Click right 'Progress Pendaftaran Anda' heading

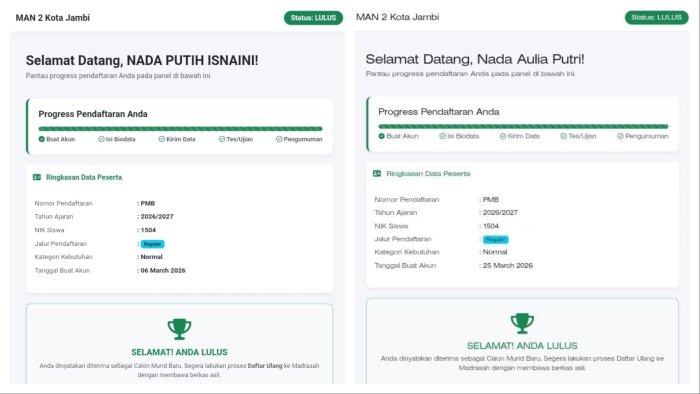438,112
